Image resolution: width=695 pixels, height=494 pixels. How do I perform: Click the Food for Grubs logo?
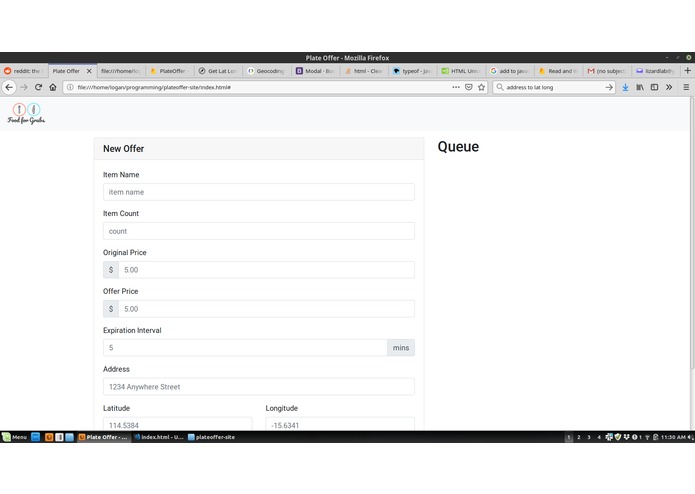click(26, 113)
